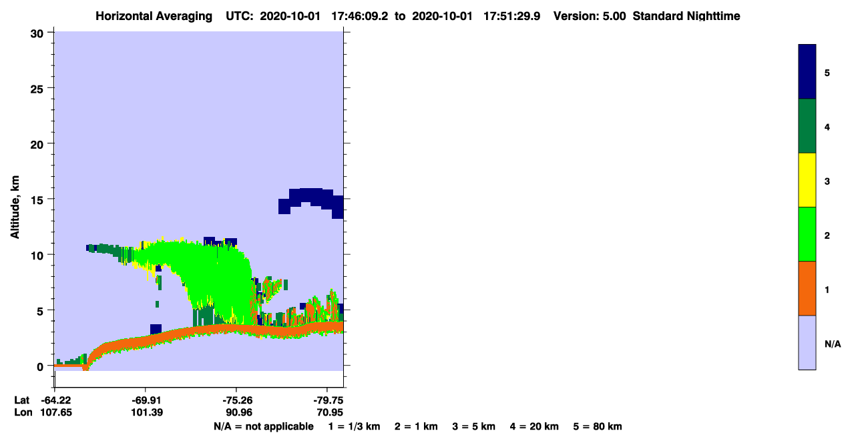Click the altitude tick label 20
The height and width of the screenshot is (445, 868).
coord(39,143)
